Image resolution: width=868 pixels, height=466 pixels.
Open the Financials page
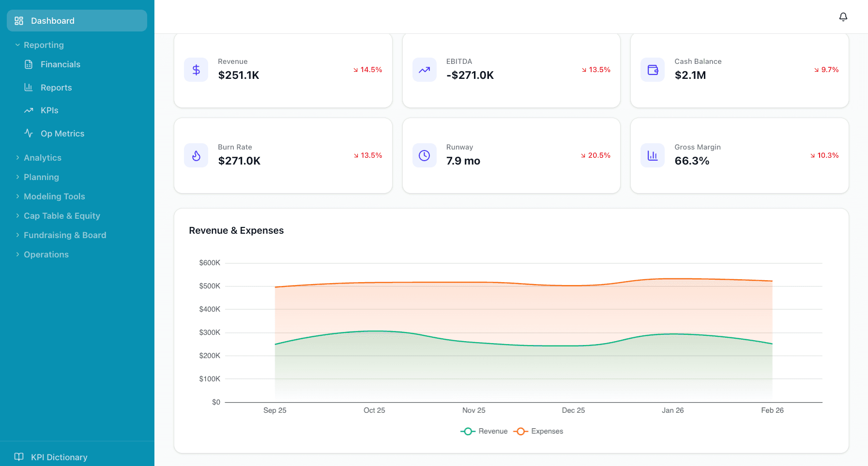[x=60, y=64]
